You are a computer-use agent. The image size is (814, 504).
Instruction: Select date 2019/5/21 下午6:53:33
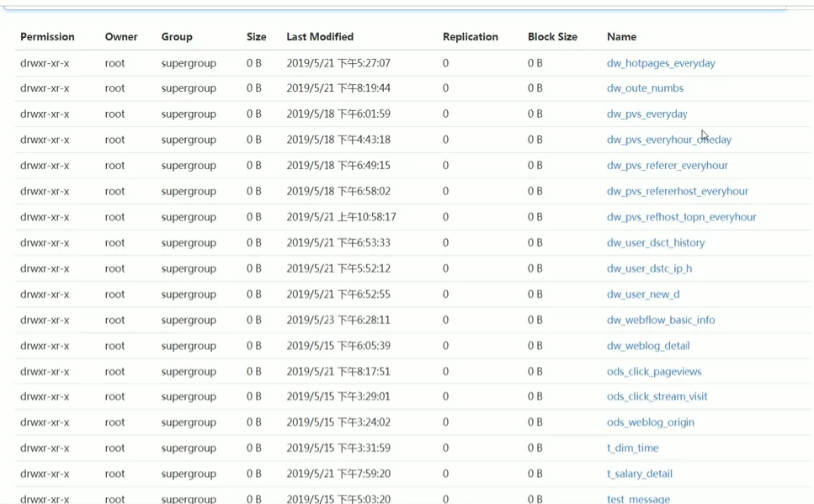338,242
